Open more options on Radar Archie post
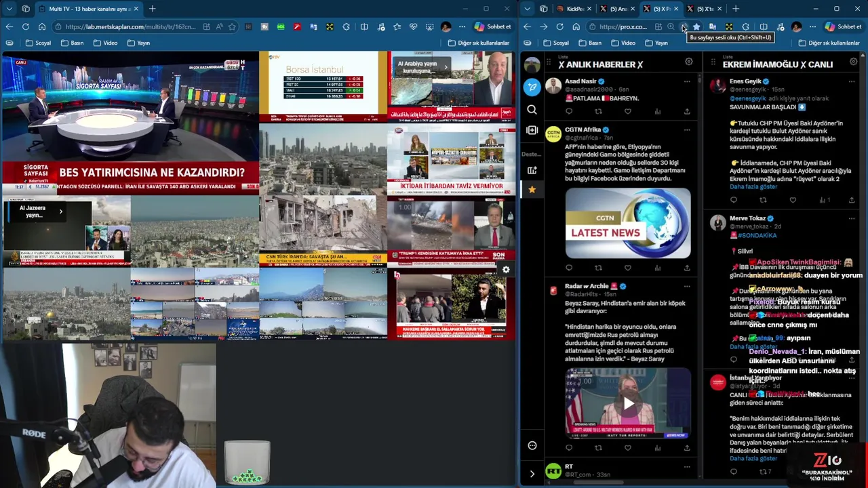Viewport: 868px width, 488px height. pos(687,286)
